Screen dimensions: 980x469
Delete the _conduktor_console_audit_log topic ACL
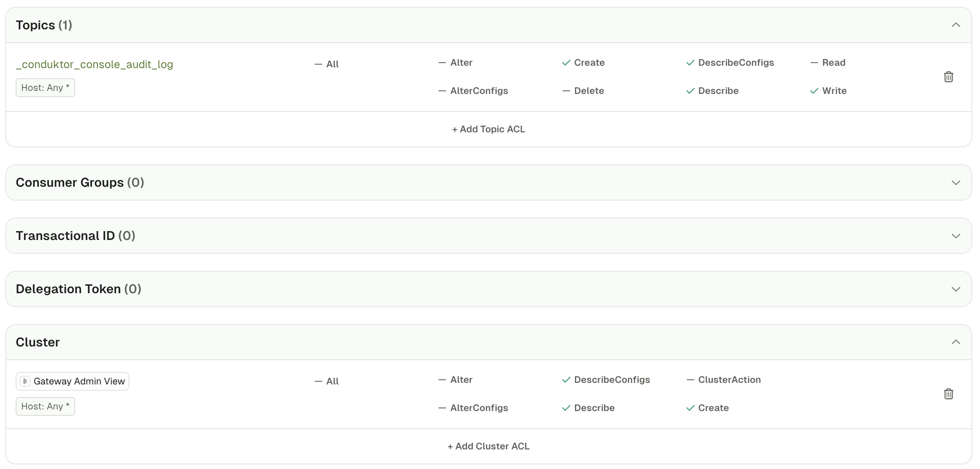(948, 77)
